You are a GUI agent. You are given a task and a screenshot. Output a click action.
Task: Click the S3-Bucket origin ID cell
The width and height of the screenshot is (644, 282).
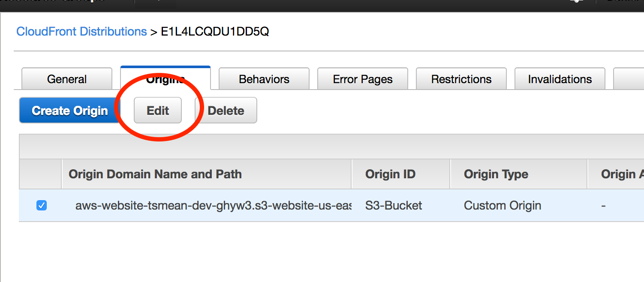pos(394,206)
